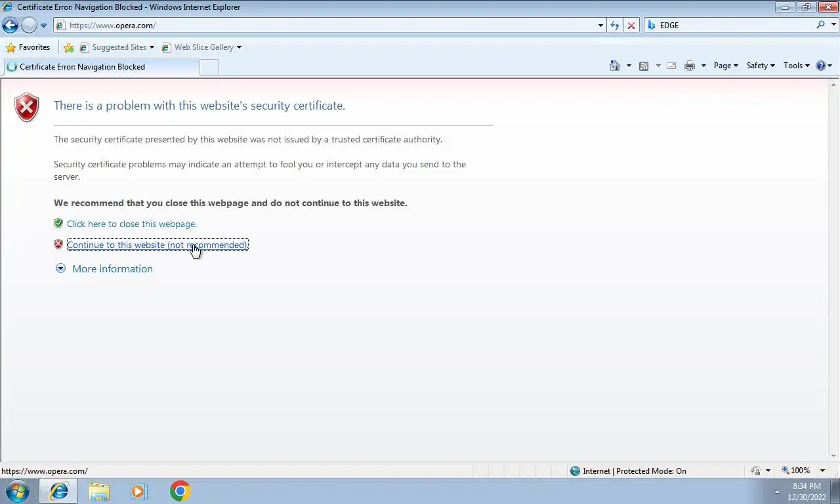Click the address bar showing opera.com
The height and width of the screenshot is (504, 840).
[x=325, y=26]
